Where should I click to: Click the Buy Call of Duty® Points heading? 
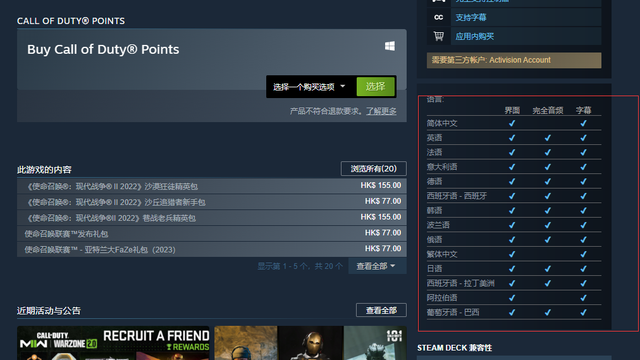[x=103, y=49]
